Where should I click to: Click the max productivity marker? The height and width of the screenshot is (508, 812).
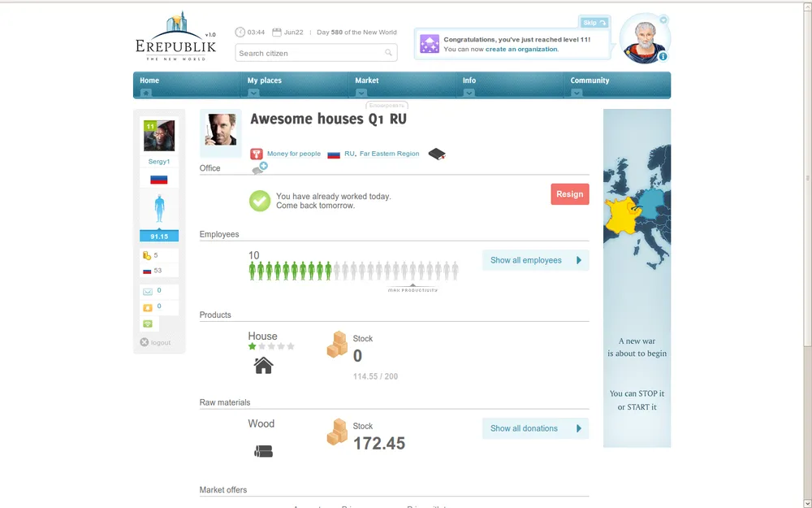[412, 289]
